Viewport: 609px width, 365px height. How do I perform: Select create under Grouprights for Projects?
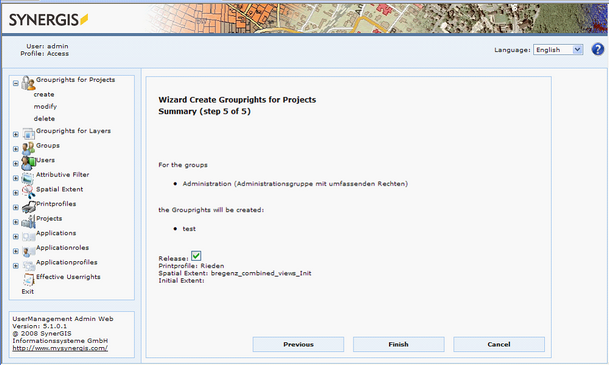coord(44,94)
